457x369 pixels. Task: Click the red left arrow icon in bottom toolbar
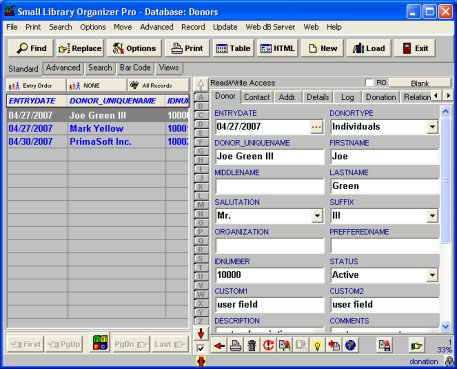coord(220,345)
